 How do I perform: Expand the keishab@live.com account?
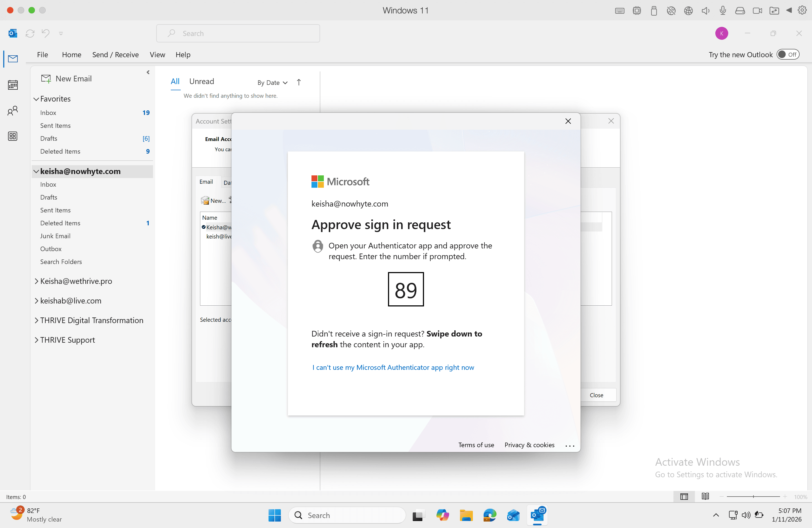click(x=36, y=301)
